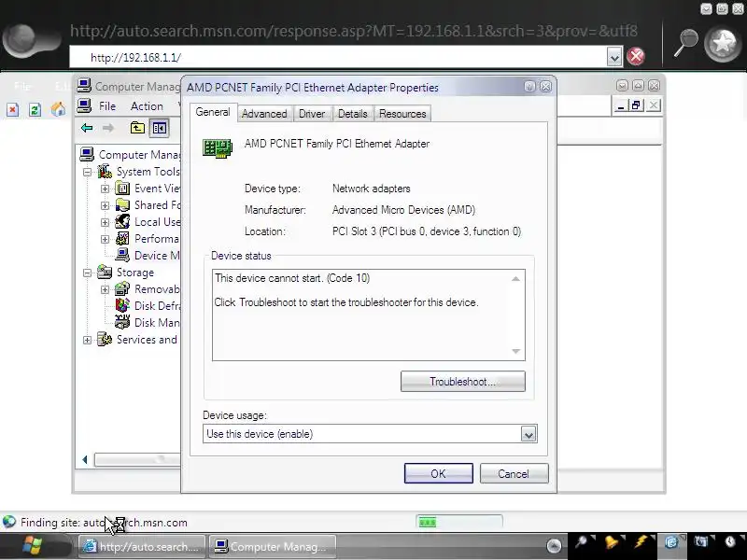Screen dimensions: 747x560
Task: Click the globe icon in browser status bar
Action: 9,522
